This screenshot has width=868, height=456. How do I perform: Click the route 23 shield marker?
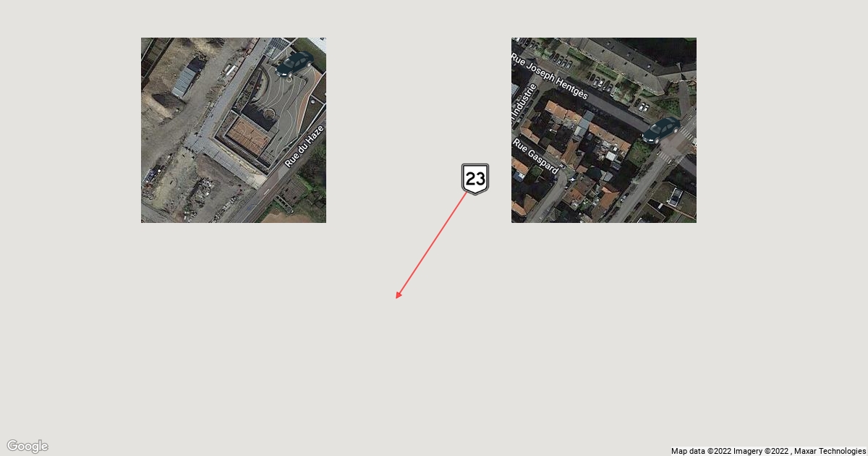(475, 179)
